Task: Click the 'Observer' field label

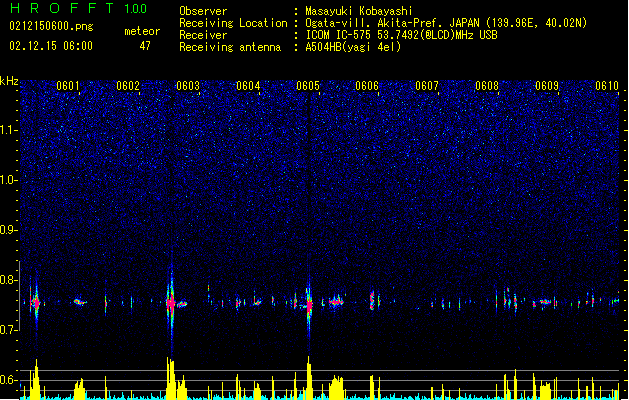Action: click(x=203, y=11)
